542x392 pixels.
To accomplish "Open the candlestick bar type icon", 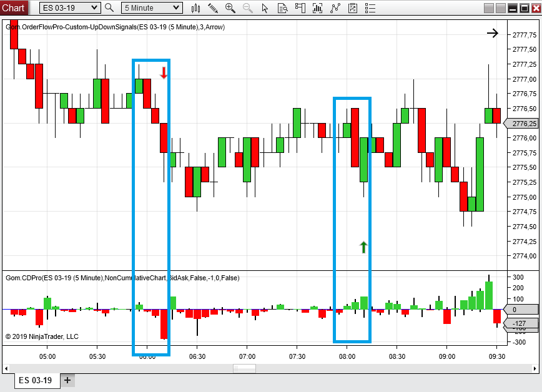I will (195, 8).
